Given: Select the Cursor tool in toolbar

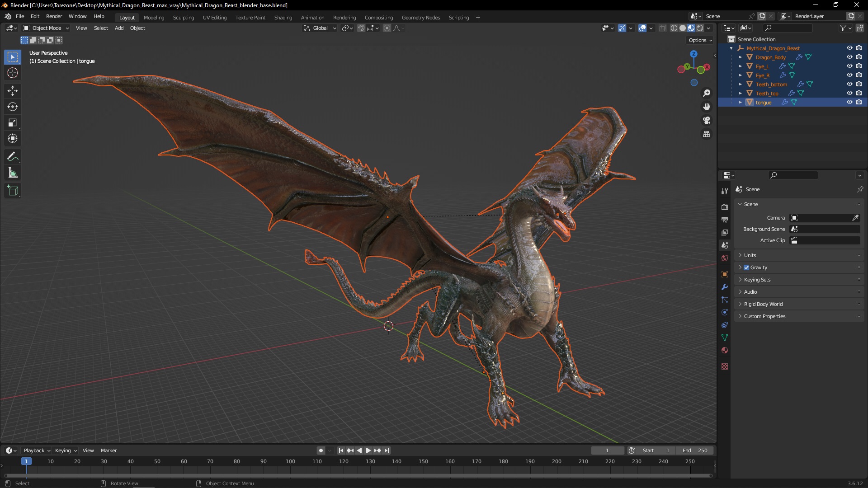Looking at the screenshot, I should coord(13,73).
